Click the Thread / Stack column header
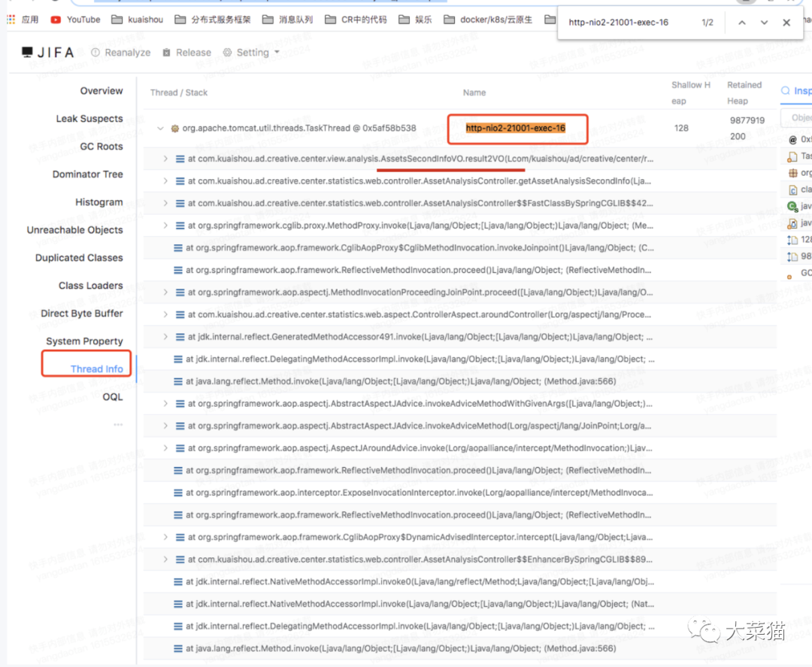 (179, 92)
